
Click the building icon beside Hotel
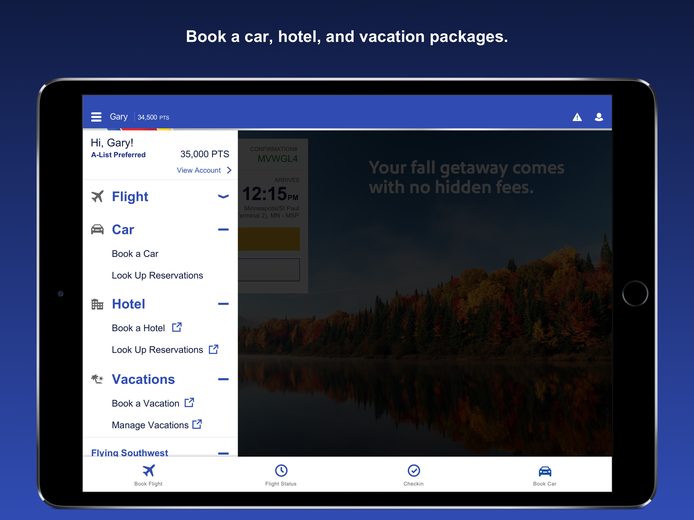point(97,304)
